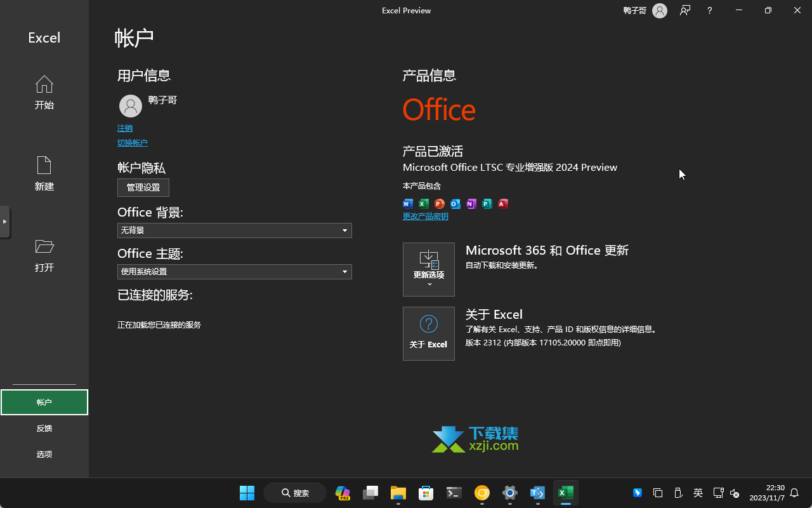Click the OneNote product icon
Viewport: 812px width, 508px height.
471,204
